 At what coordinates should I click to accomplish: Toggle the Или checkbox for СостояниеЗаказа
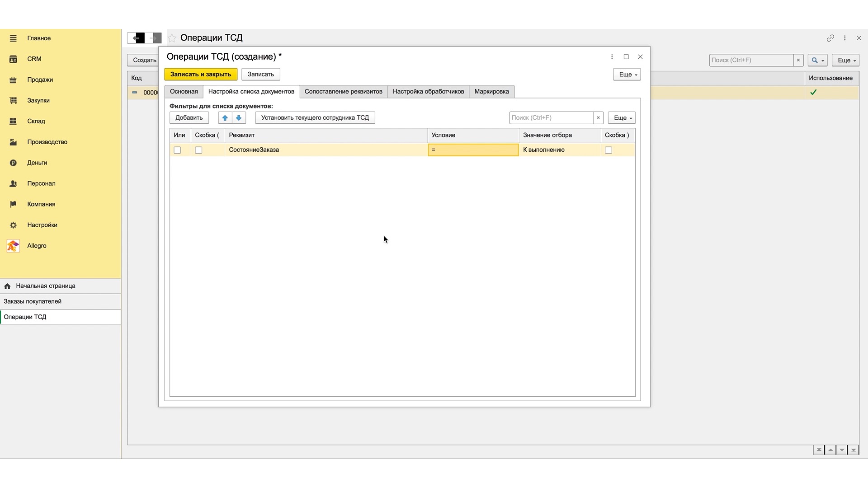(177, 150)
